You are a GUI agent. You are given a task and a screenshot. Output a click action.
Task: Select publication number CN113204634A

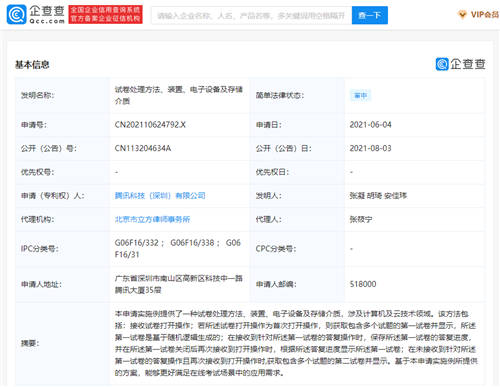point(143,148)
